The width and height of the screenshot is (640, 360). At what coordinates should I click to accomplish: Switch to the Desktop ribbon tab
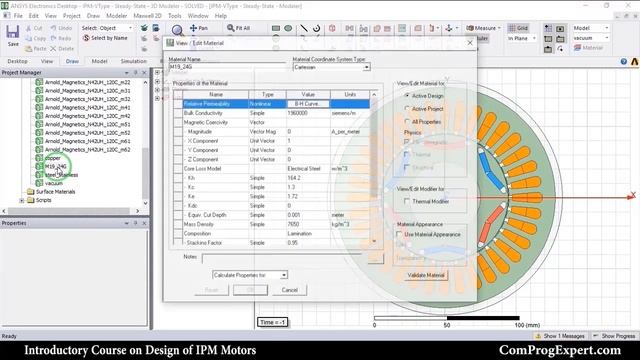(18, 61)
